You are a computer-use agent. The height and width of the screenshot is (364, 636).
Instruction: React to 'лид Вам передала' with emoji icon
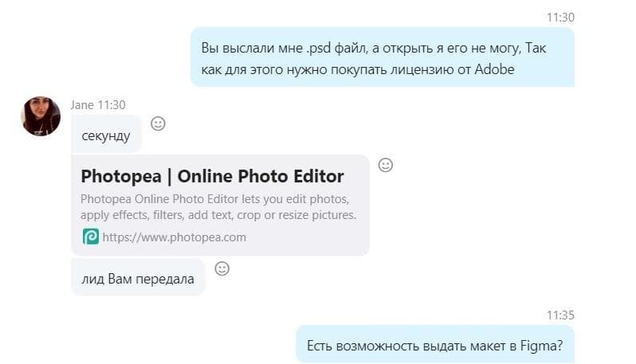point(222,268)
